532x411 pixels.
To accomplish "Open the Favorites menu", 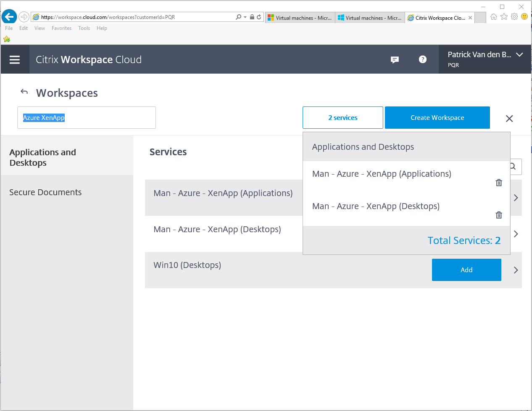I will point(61,28).
